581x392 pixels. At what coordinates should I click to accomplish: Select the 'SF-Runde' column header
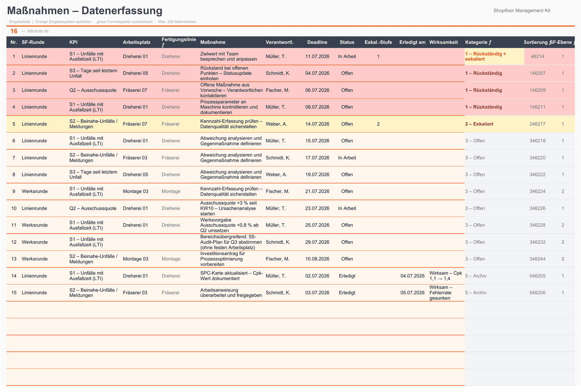click(x=45, y=42)
